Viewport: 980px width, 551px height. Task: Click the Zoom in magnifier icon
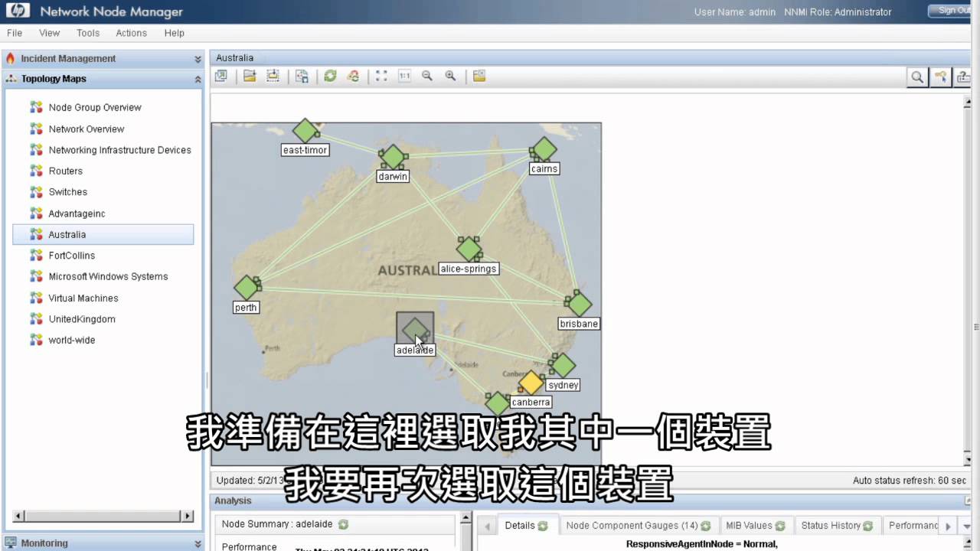(450, 76)
